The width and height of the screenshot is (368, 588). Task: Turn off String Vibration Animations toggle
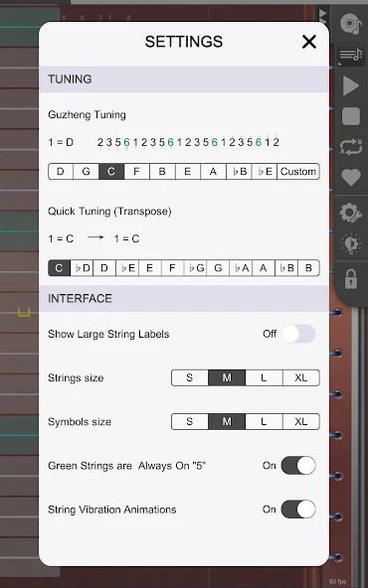tap(298, 510)
